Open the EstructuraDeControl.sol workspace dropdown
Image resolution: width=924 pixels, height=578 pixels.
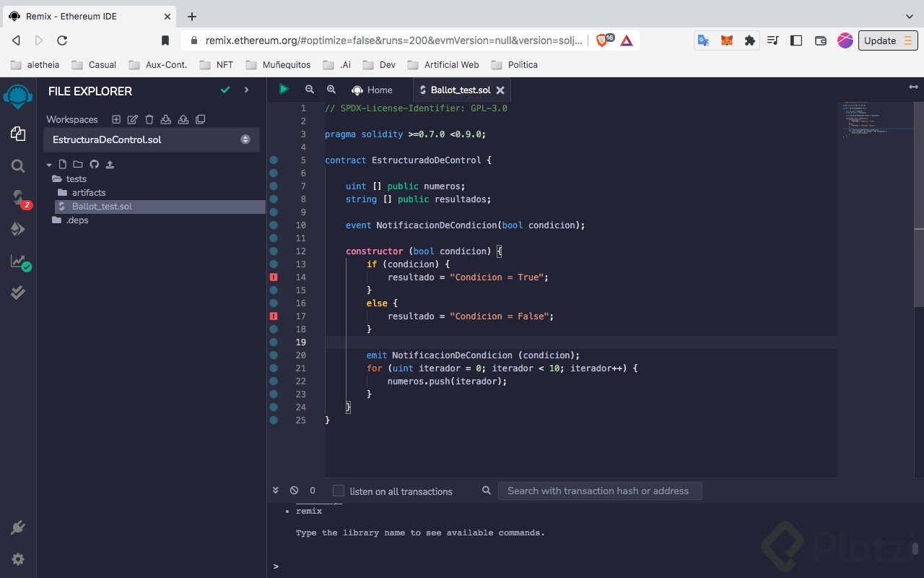pyautogui.click(x=152, y=139)
